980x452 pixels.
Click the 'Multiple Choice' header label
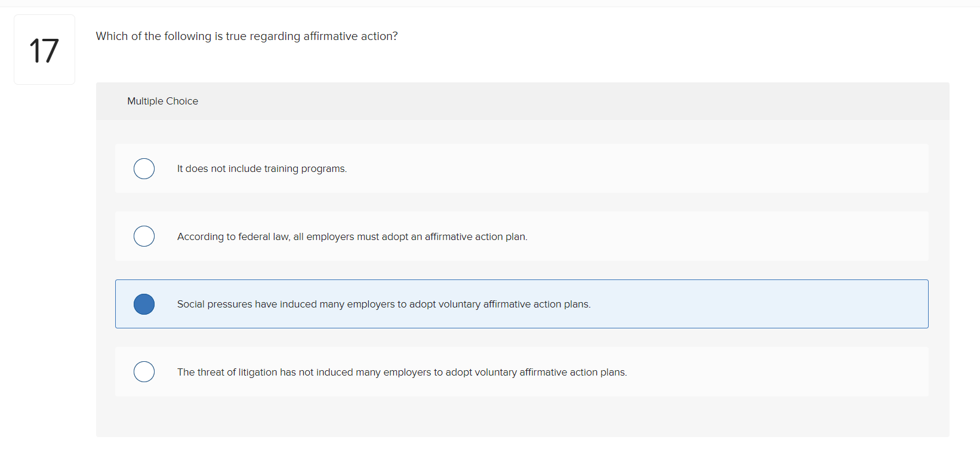click(162, 101)
